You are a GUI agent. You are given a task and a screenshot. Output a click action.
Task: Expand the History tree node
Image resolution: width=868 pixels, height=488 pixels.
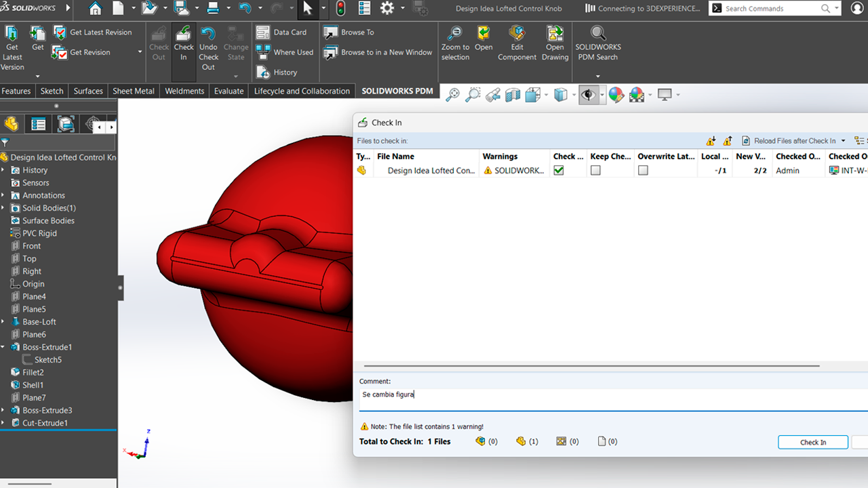(x=3, y=170)
